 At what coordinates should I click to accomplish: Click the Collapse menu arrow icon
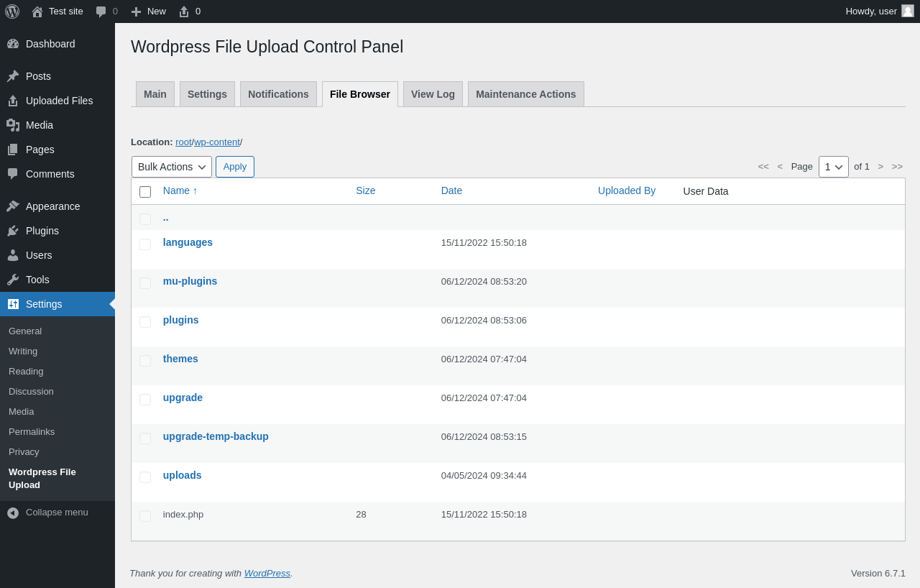(13, 513)
